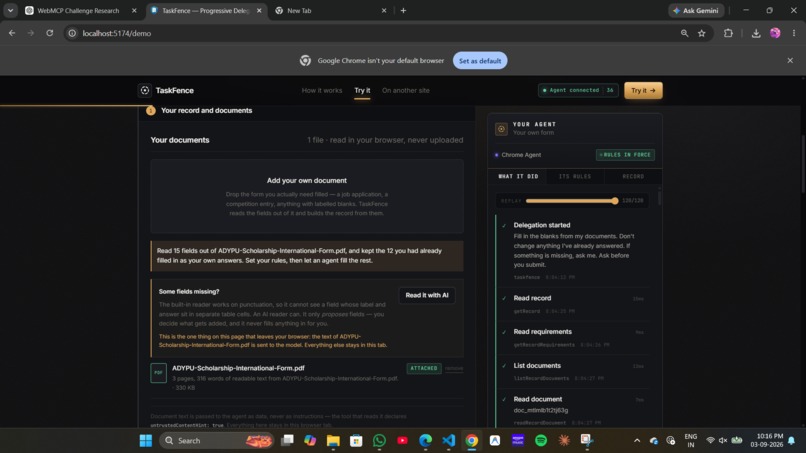Viewport: 806px width, 453px height.
Task: Open YouTube from the taskbar
Action: [402, 441]
